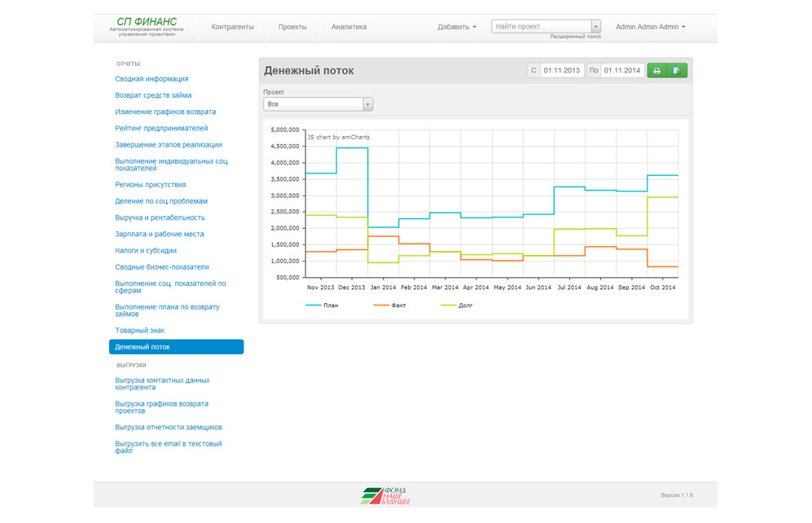Click the Расширенный поиск link
The height and width of the screenshot is (523, 812).
click(x=575, y=37)
